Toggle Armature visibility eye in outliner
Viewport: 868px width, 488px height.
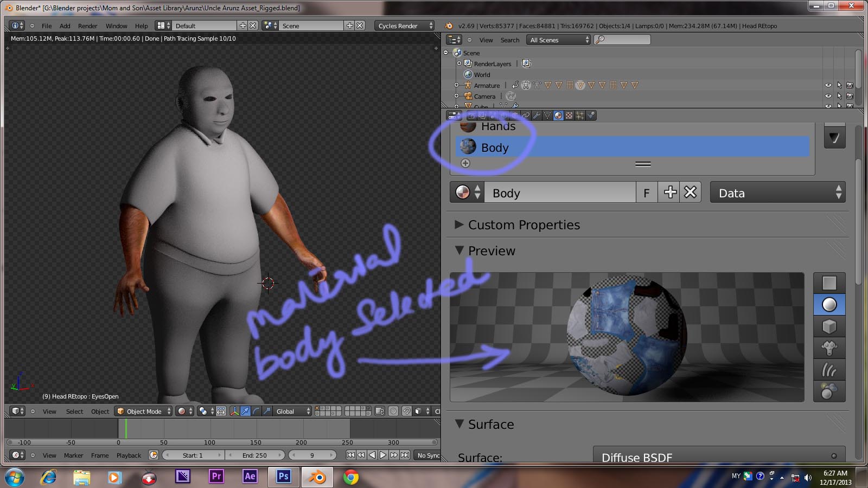point(828,85)
